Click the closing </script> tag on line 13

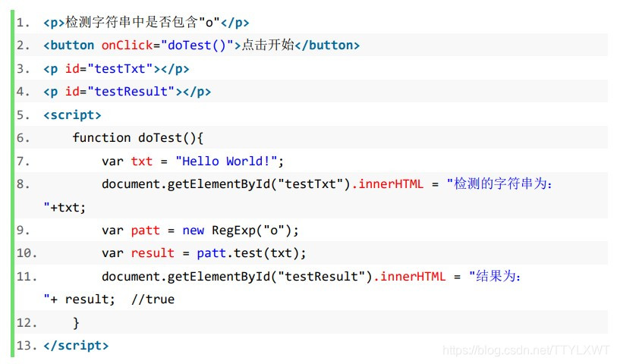click(76, 346)
